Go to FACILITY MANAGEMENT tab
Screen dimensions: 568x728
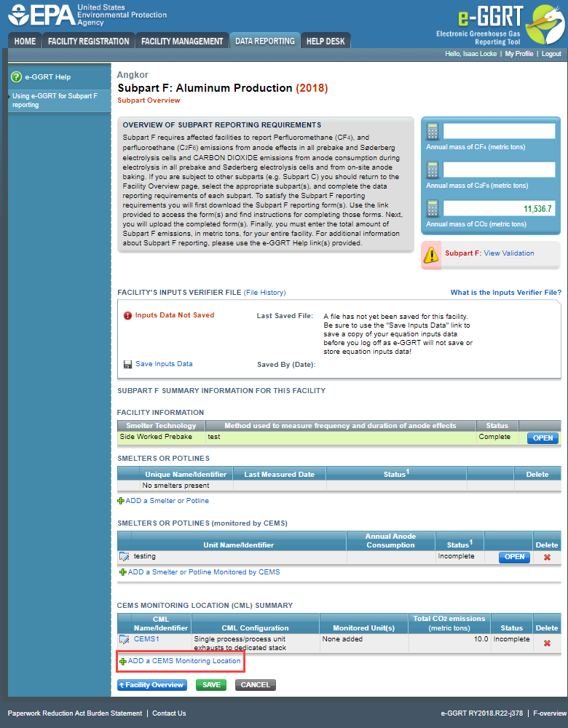click(x=182, y=41)
